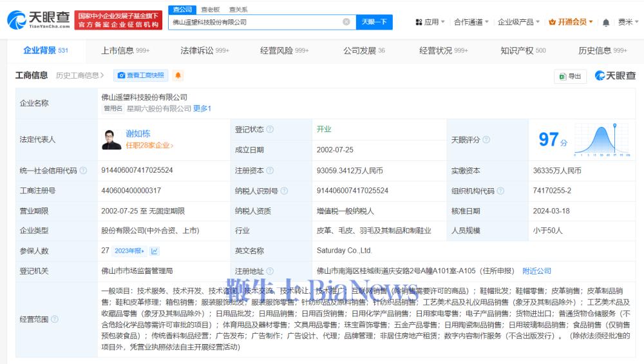Switch to the 法律诉讼 tab
Viewport: 644px width, 364px height.
click(205, 50)
